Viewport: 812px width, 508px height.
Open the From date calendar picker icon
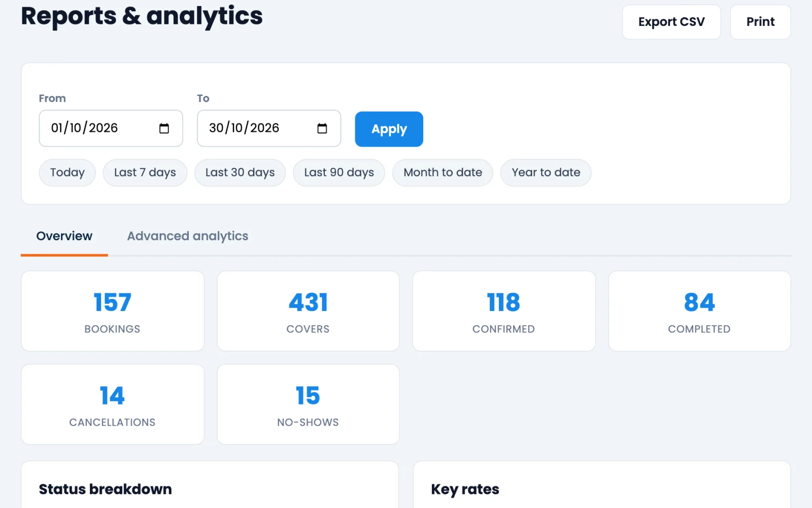(164, 128)
